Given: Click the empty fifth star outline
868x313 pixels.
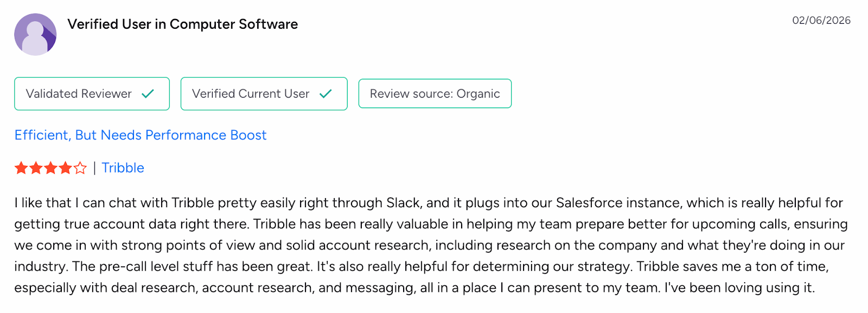Looking at the screenshot, I should pyautogui.click(x=79, y=168).
